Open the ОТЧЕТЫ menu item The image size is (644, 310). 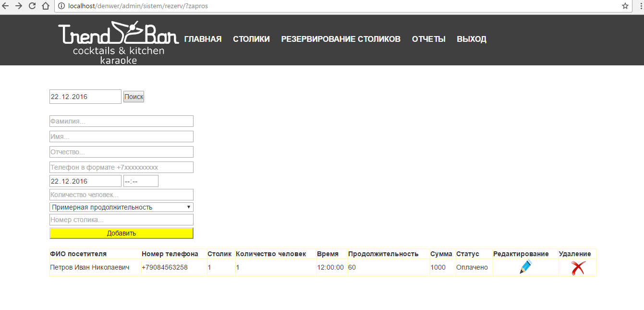coord(428,39)
